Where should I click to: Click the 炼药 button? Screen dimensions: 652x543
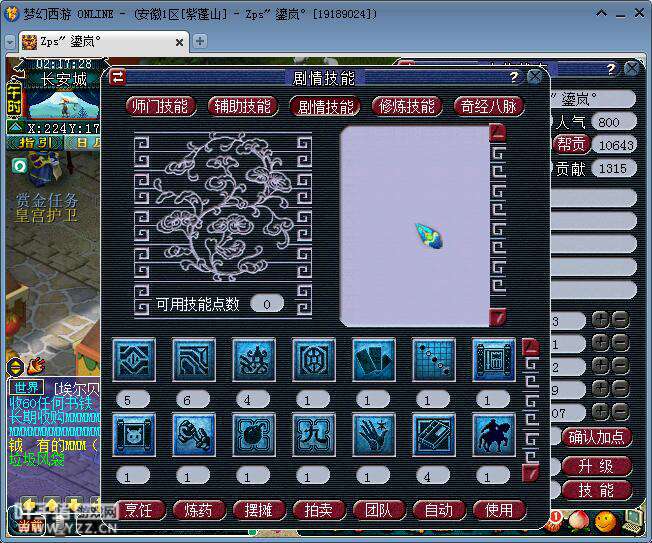click(x=199, y=510)
